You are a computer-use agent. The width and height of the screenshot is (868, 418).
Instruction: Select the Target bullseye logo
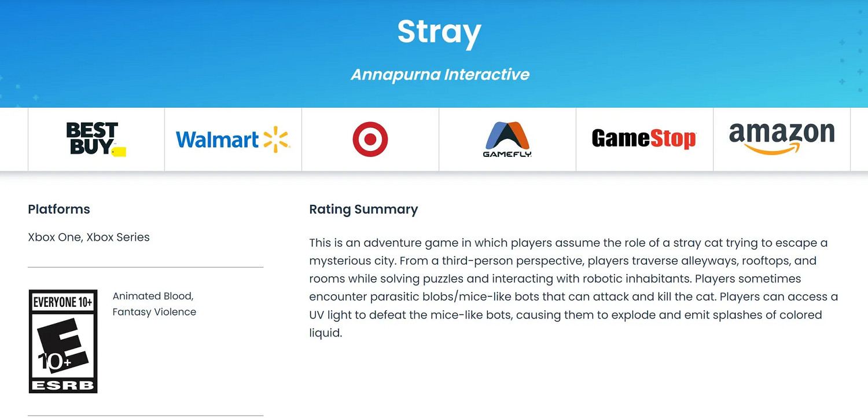[370, 139]
